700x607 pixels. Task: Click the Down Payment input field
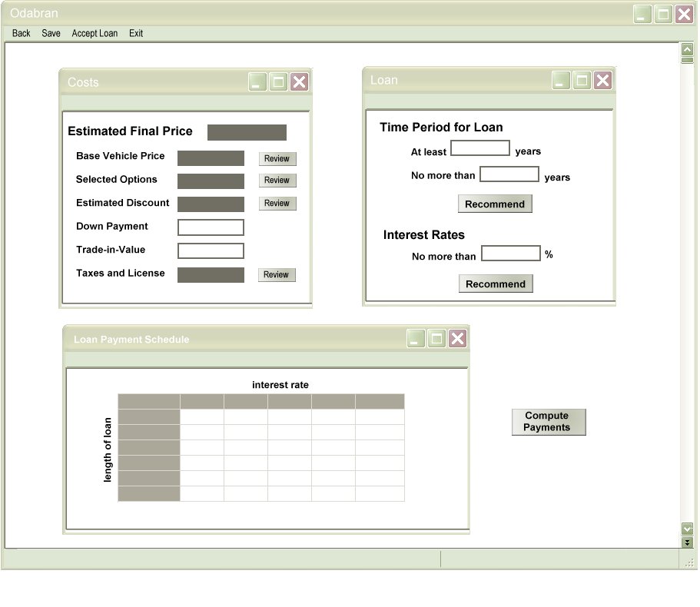211,227
